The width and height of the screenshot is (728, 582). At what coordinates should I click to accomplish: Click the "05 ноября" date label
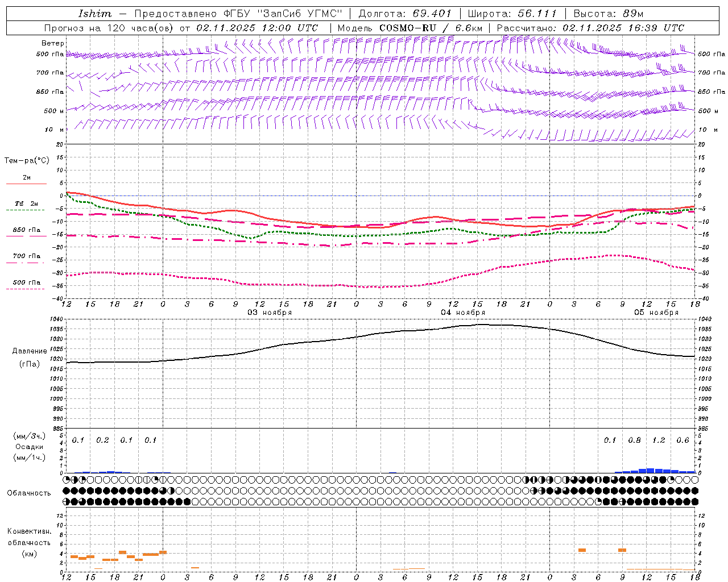(657, 312)
